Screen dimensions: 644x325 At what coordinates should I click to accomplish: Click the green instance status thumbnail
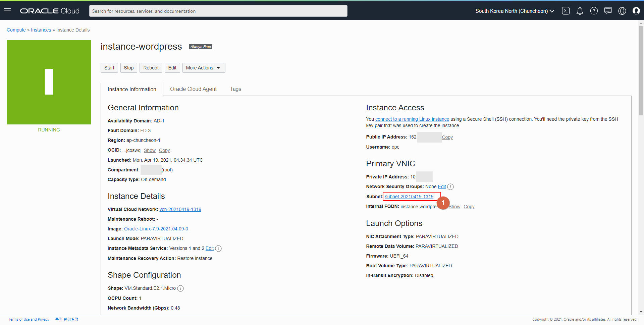(x=49, y=82)
